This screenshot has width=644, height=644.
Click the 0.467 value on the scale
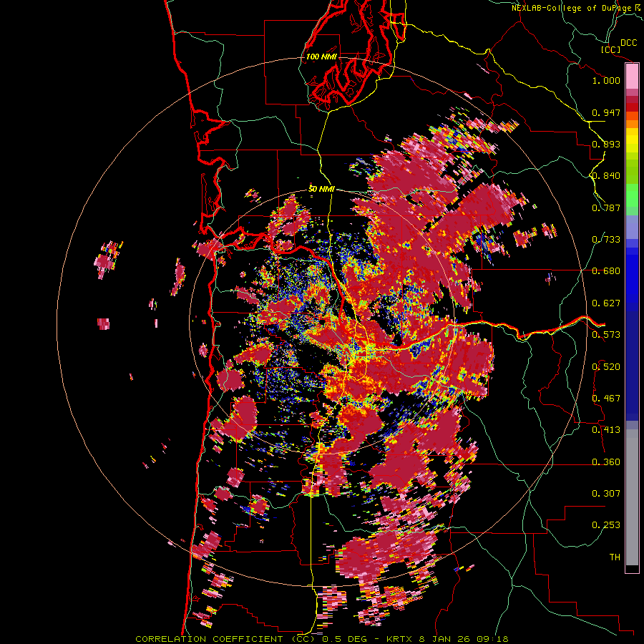point(606,399)
